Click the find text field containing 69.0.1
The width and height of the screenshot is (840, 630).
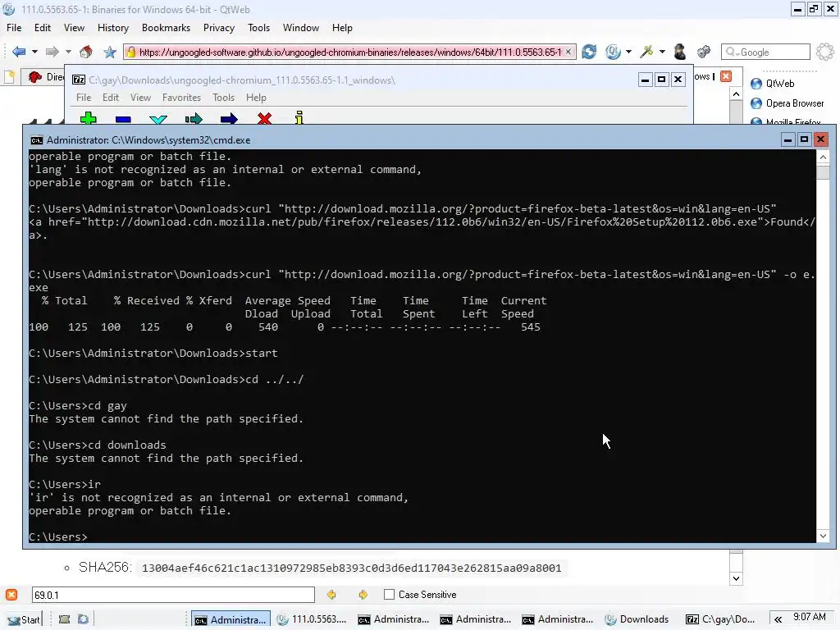coord(173,595)
